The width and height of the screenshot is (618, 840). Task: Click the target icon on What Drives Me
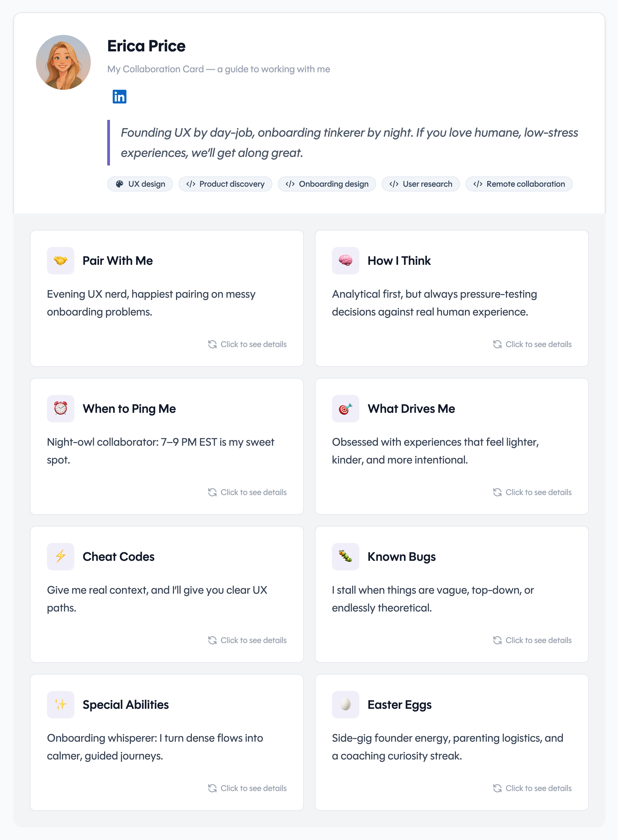tap(345, 409)
